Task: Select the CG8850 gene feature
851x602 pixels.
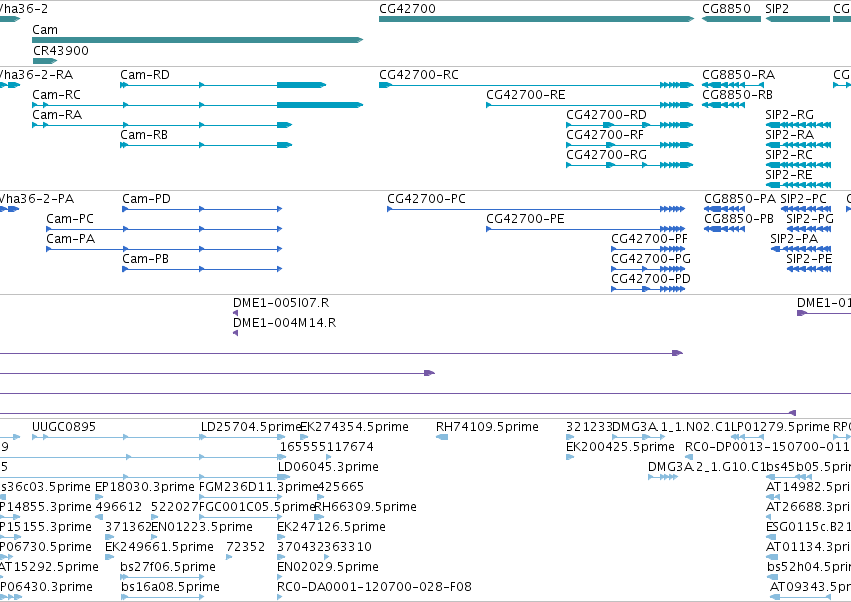Action: 731,19
